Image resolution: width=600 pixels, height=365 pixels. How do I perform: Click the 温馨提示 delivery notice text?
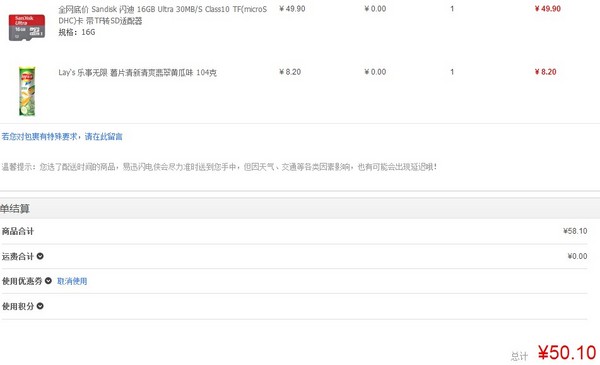219,167
